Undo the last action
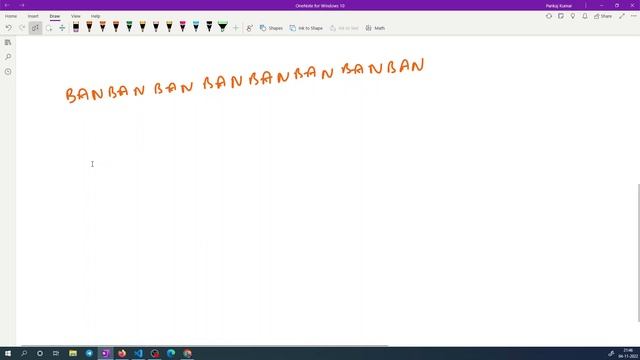The height and width of the screenshot is (360, 640). pyautogui.click(x=9, y=28)
